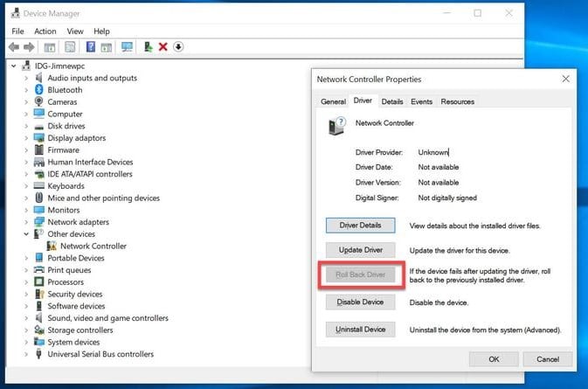Click the Update driver green arrow toolbar icon
This screenshot has height=389, width=588.
click(149, 47)
